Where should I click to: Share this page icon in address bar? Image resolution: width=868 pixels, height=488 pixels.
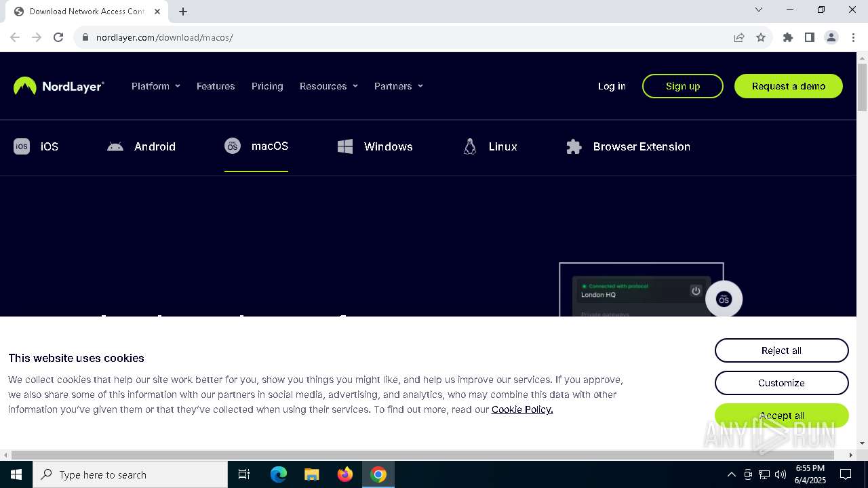[739, 37]
